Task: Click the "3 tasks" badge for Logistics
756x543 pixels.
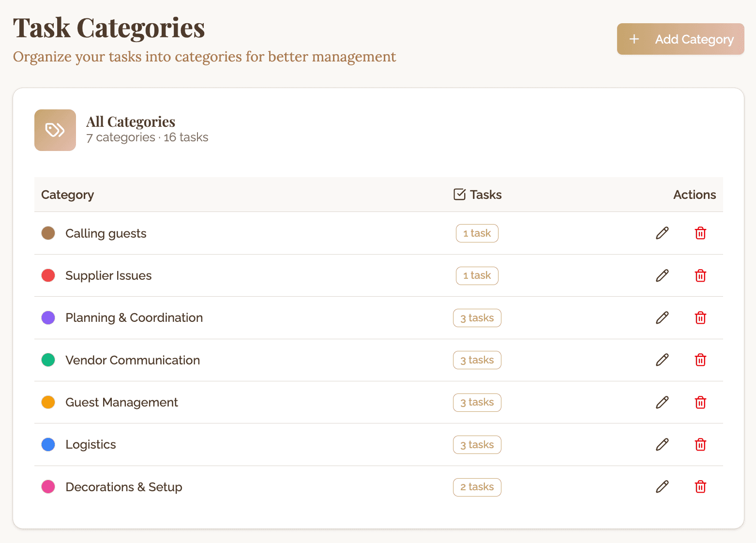Action: point(477,445)
